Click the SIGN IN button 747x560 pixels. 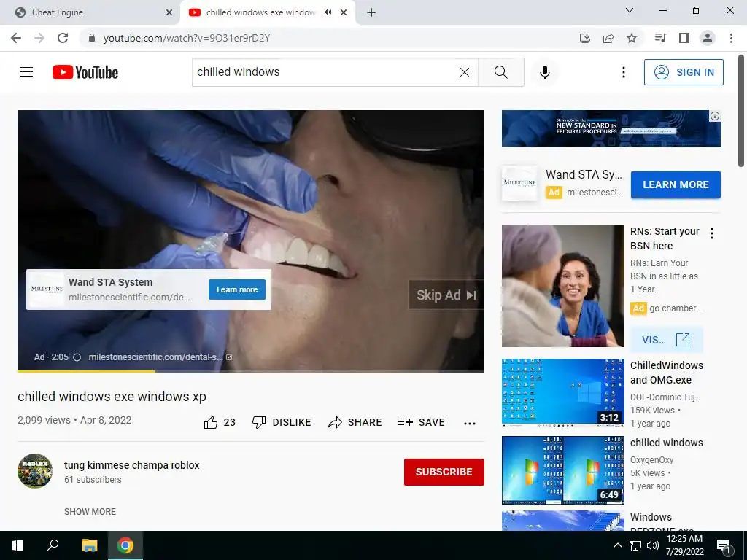pos(684,72)
